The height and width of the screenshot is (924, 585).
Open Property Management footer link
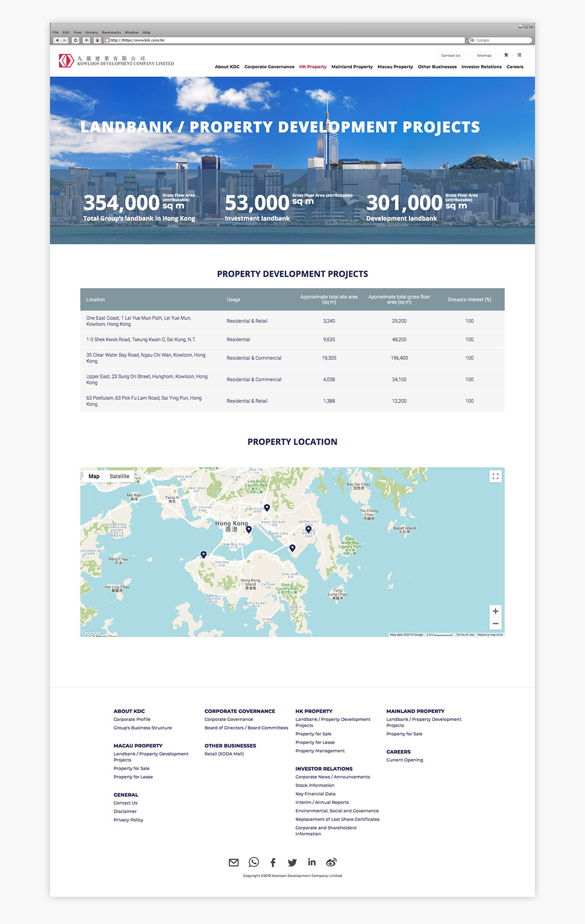click(320, 751)
